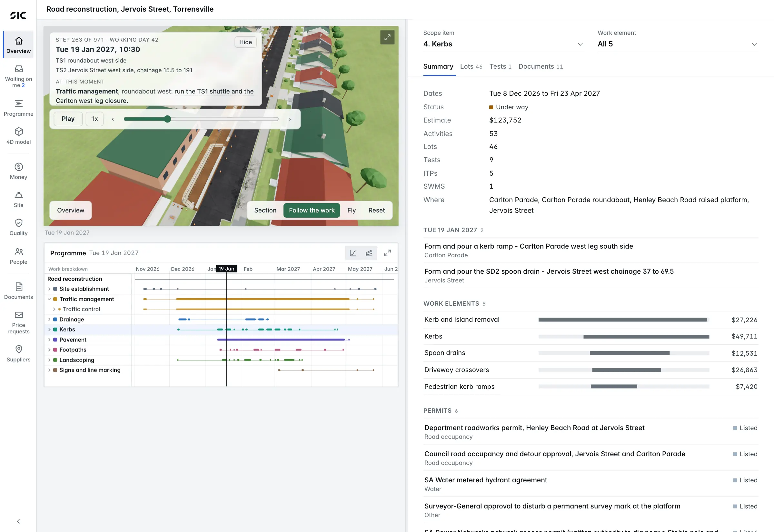The height and width of the screenshot is (532, 774).
Task: Open the Money section
Action: click(x=19, y=171)
